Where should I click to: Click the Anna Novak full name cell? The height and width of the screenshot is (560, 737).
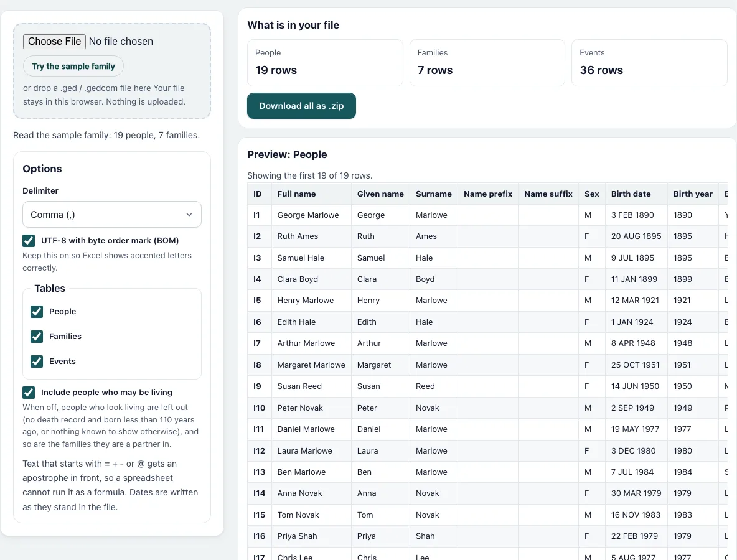coord(311,493)
